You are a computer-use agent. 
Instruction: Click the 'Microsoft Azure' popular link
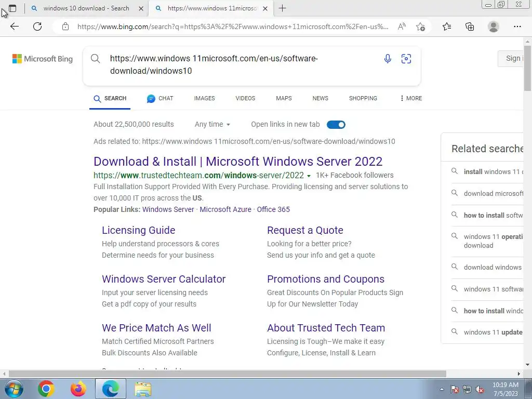pos(225,209)
